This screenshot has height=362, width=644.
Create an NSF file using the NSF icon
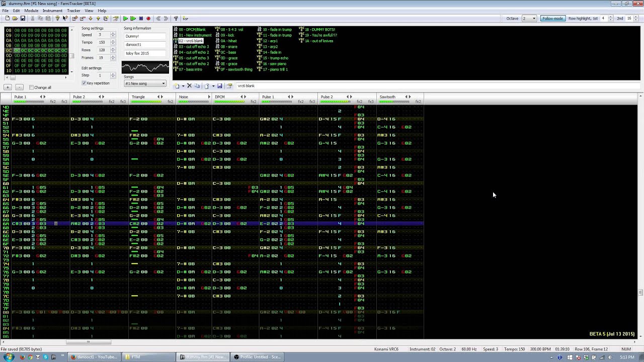[x=185, y=18]
